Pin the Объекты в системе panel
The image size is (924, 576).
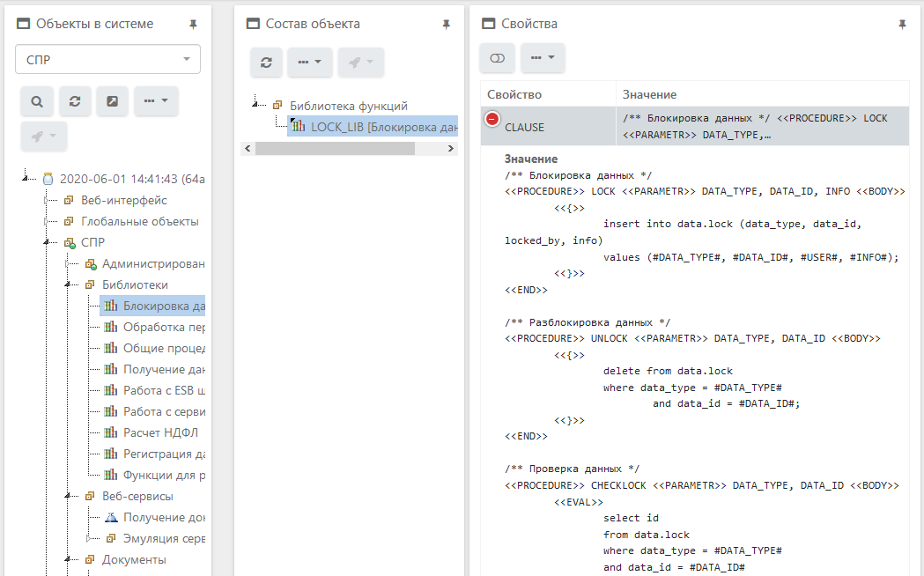194,25
